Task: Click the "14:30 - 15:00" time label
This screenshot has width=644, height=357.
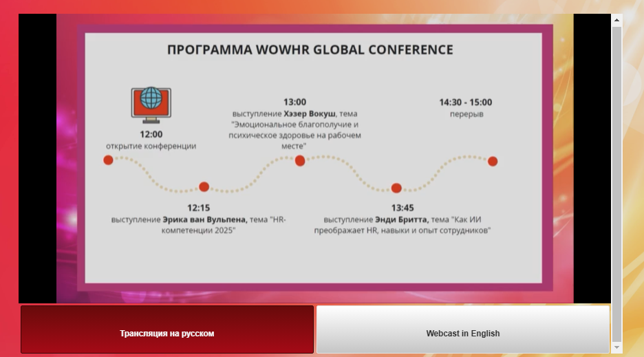Action: [466, 102]
